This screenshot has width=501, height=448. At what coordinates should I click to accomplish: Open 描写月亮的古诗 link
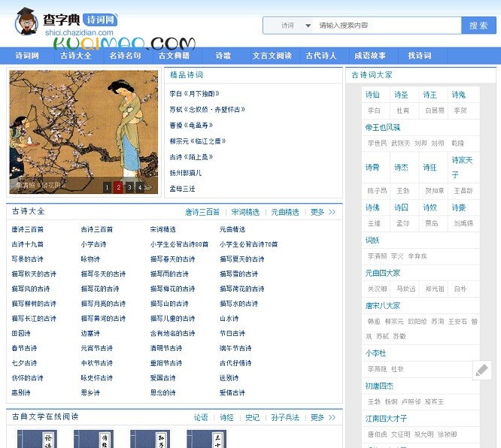103,304
